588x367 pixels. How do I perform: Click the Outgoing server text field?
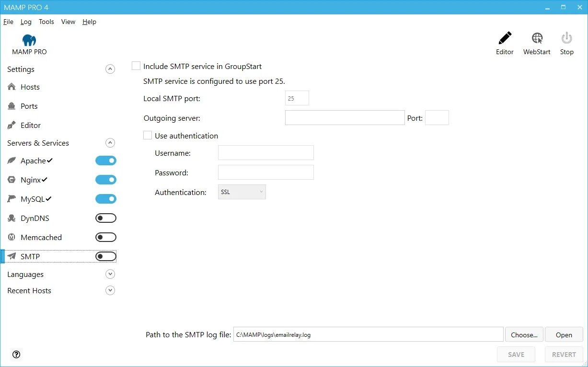[345, 117]
